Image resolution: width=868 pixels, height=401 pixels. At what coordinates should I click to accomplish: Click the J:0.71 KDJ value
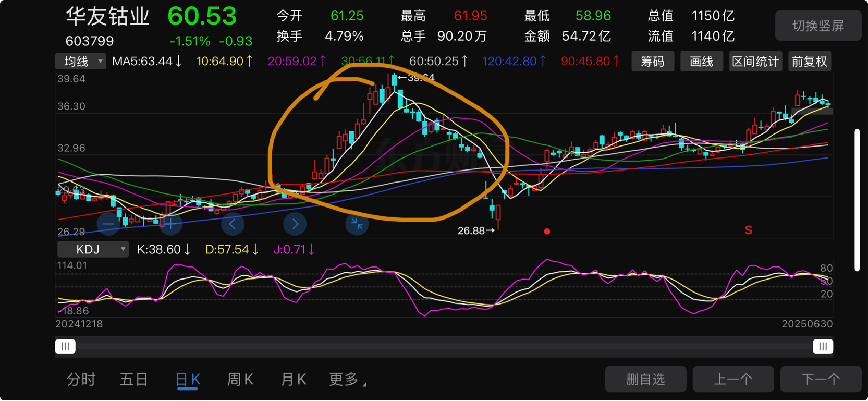[294, 250]
